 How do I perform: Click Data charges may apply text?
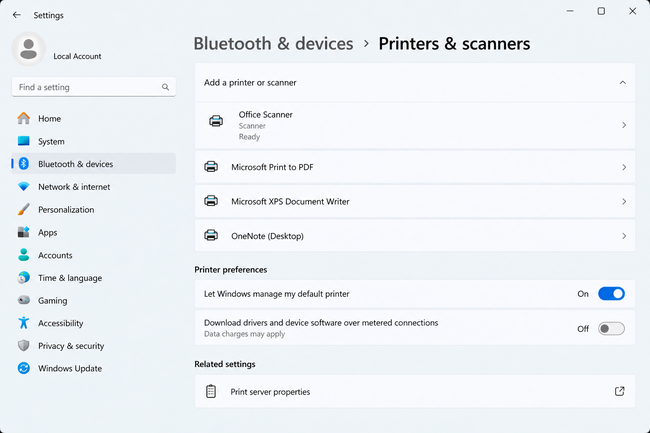[244, 334]
